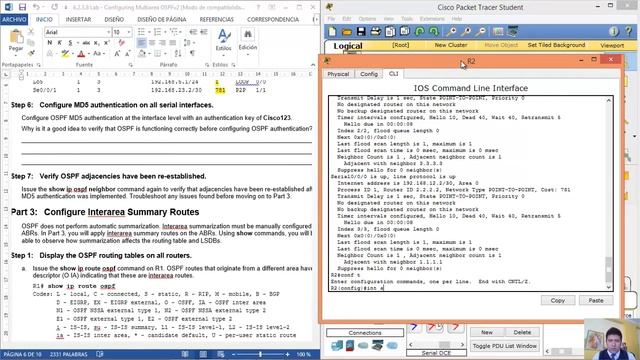Click Packet Tracer drawing palette icon
The height and width of the screenshot is (360, 640).
click(x=498, y=31)
